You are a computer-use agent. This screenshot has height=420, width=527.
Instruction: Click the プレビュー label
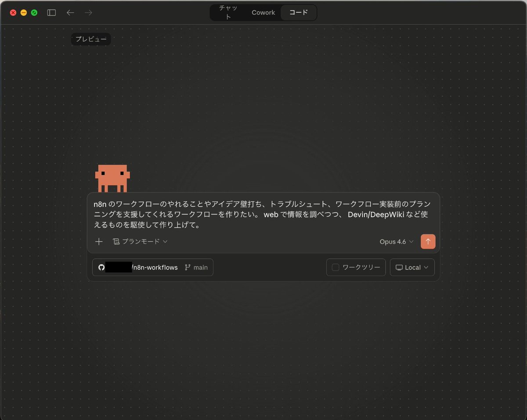[91, 39]
